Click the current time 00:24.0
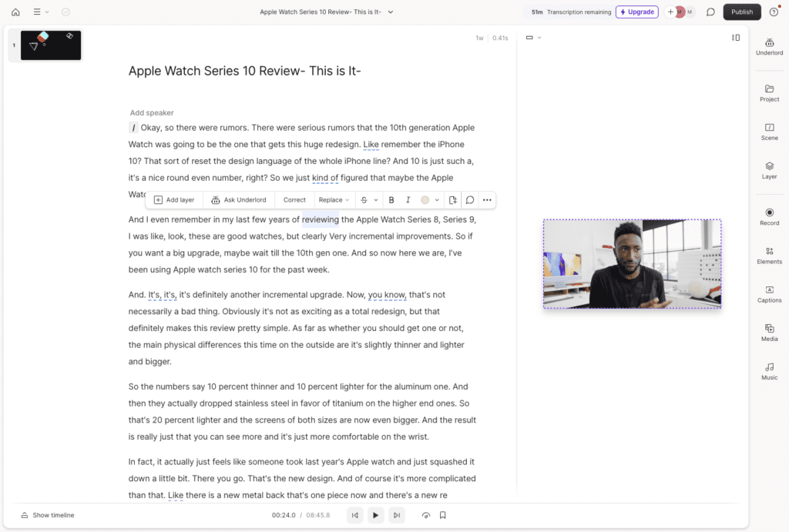 284,515
